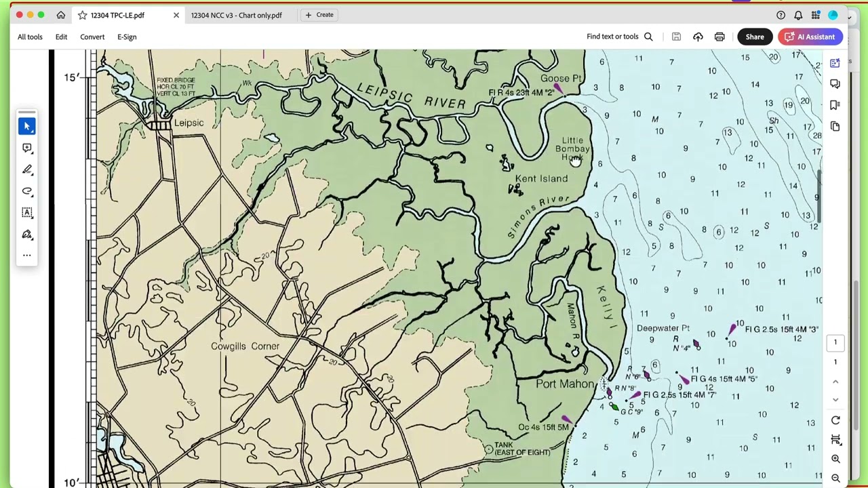The image size is (868, 488).
Task: Open Generative summary panel icon
Action: (835, 62)
